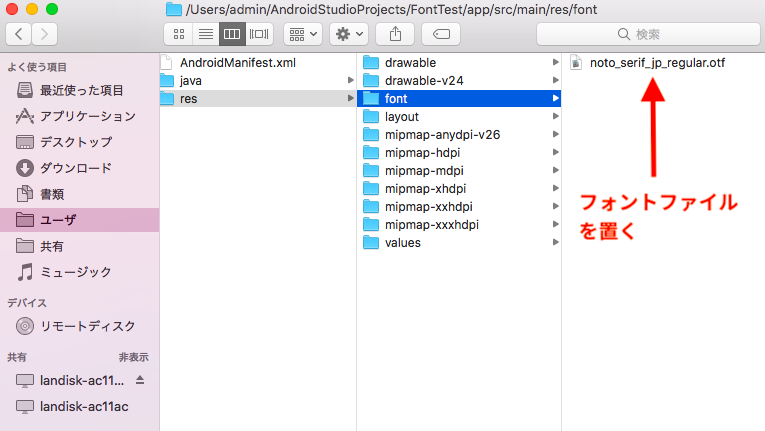Select the mipmap-mdpi folder

(x=459, y=171)
